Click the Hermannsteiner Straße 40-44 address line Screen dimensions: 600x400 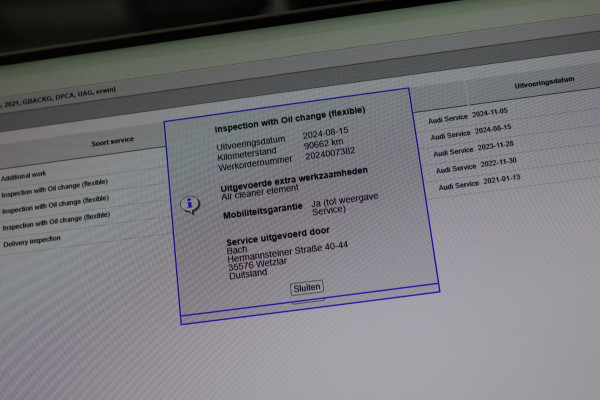point(288,255)
